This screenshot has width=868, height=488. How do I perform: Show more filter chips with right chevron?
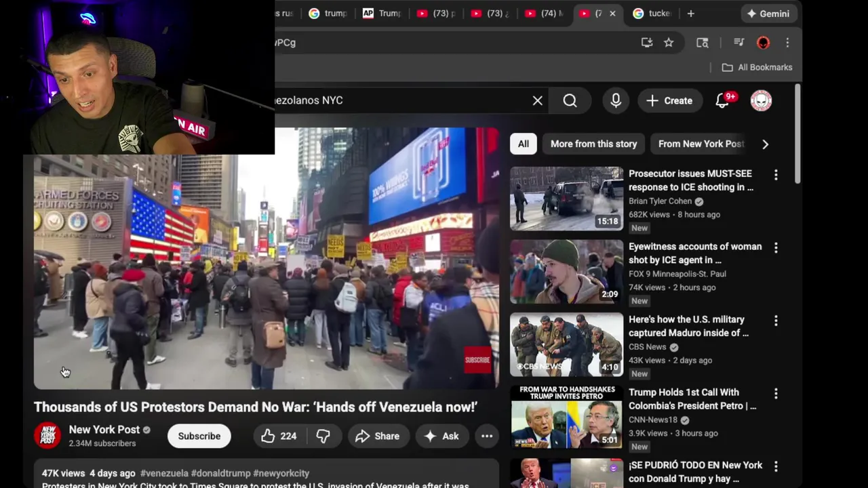tap(765, 144)
